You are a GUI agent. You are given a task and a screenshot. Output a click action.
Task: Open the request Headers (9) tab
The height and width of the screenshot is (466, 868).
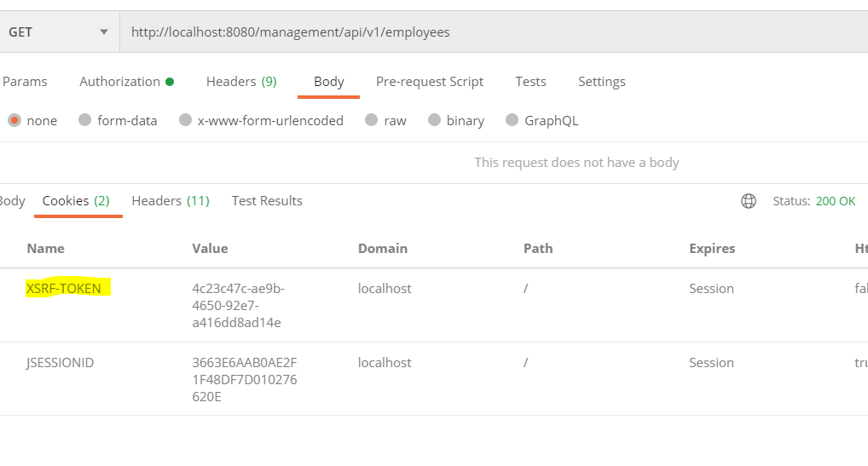click(x=241, y=82)
